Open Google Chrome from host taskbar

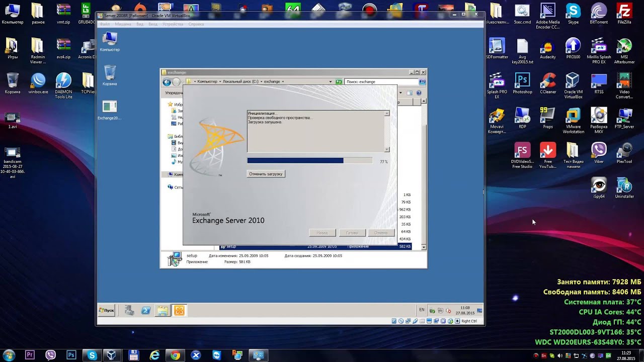(x=175, y=355)
